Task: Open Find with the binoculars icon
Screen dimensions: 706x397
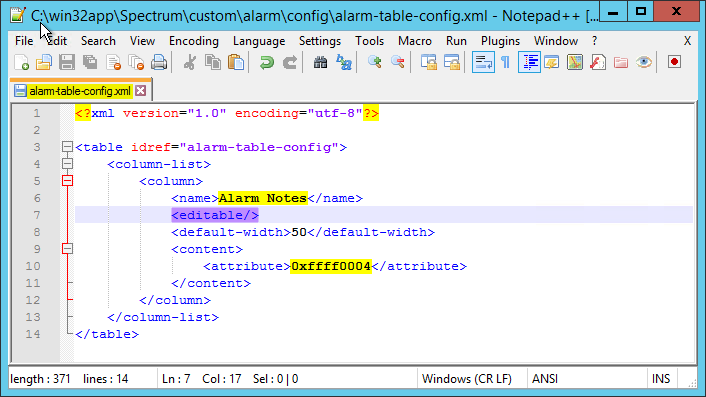Action: (320, 62)
